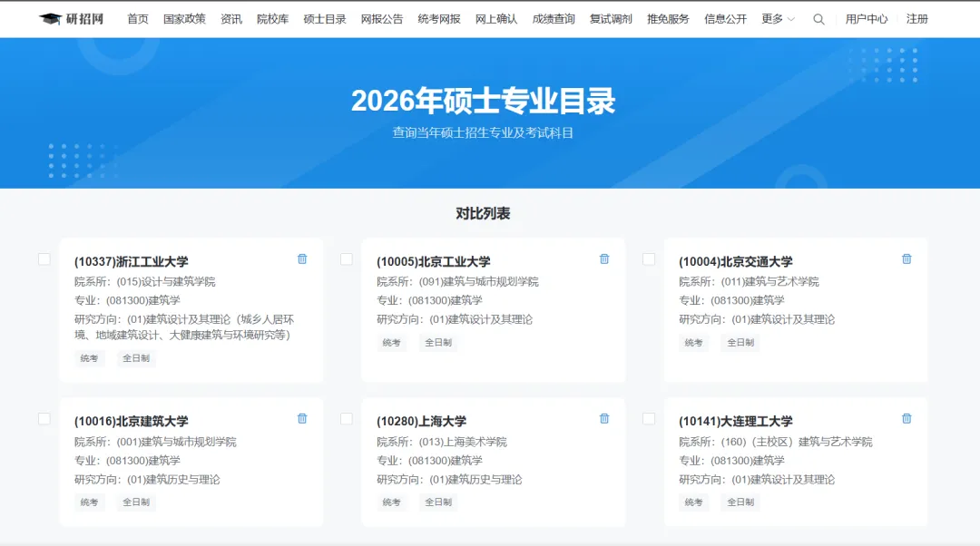Viewport: 980px width, 546px height.
Task: Click the 统考 tag on 大连理工大学 card
Action: (694, 502)
